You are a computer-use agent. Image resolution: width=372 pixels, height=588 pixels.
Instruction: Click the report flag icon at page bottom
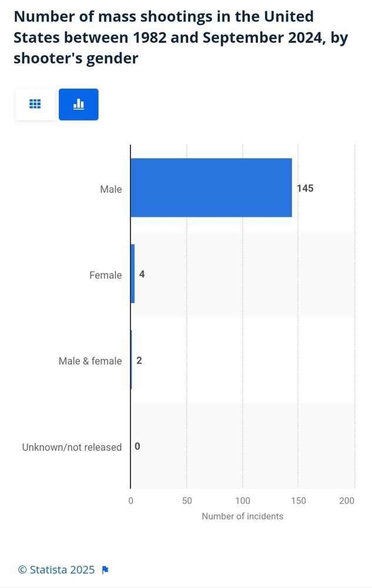(x=106, y=569)
